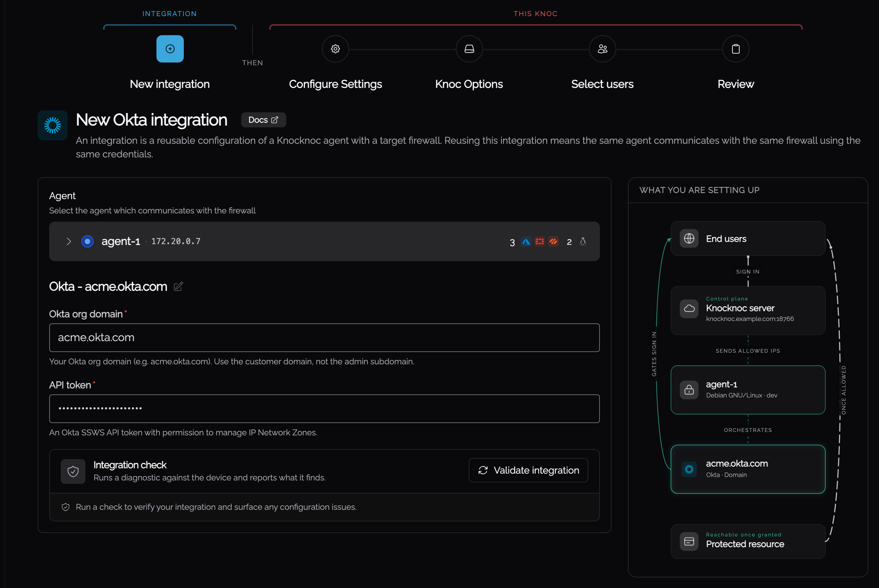Select the acme.okta.com Okta Domain card
The image size is (879, 588).
tap(748, 469)
